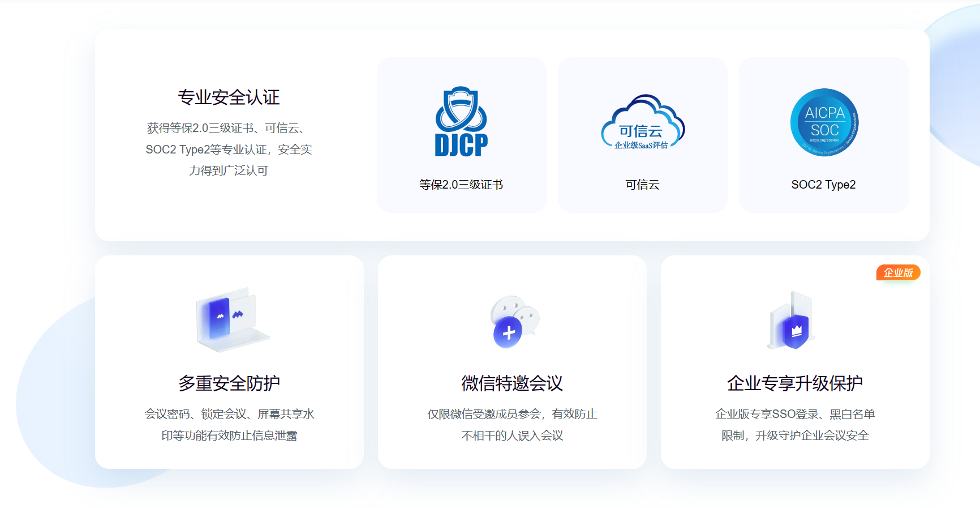Click the blue plus circle on the WeChat icon

point(508,333)
